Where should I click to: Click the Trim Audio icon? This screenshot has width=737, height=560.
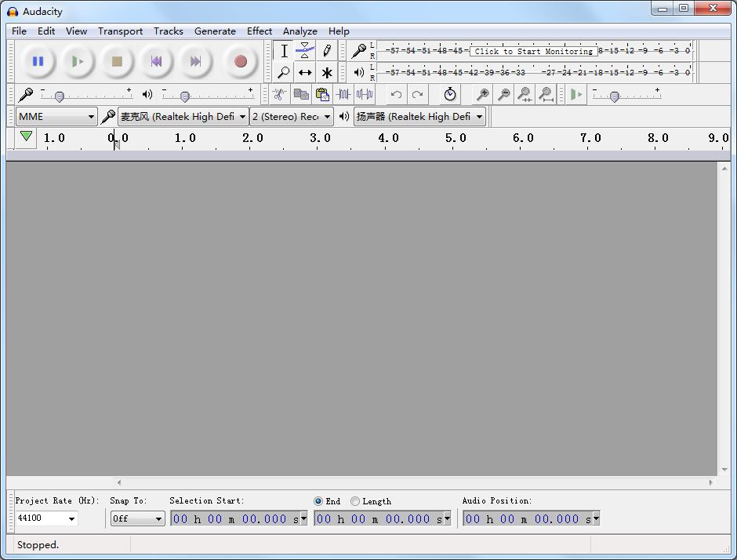(x=343, y=94)
